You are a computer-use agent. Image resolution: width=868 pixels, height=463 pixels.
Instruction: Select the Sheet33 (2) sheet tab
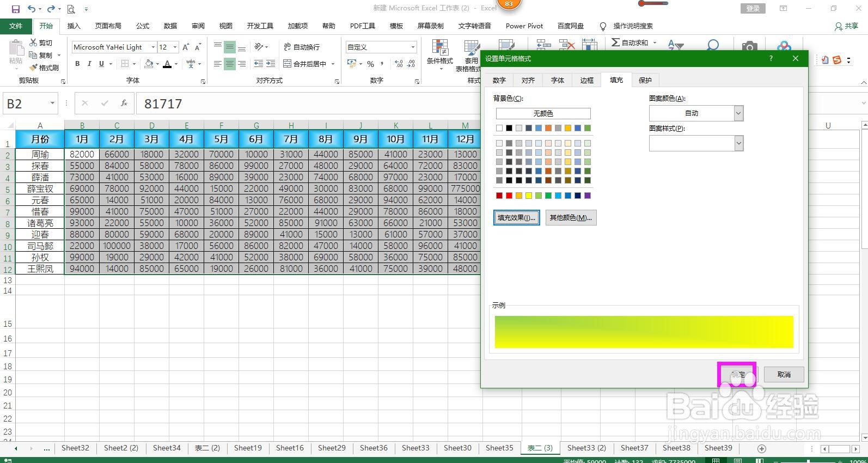point(586,448)
